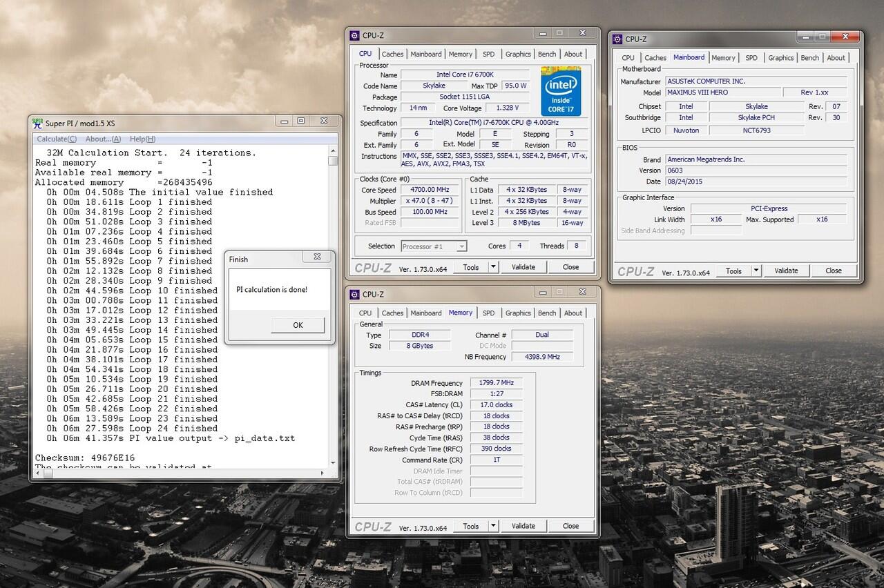Switch to Memory tab in CPU window

click(461, 54)
